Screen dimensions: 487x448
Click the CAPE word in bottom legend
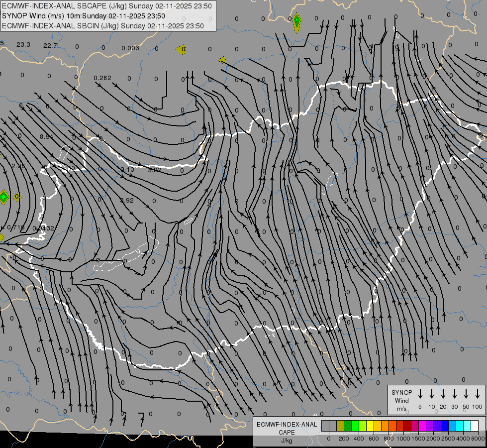(287, 433)
